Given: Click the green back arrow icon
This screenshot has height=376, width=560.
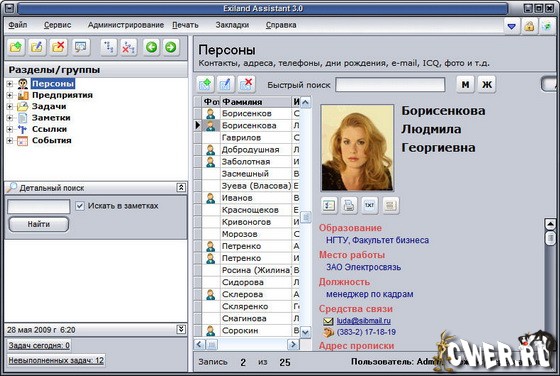Looking at the screenshot, I should pos(151,47).
